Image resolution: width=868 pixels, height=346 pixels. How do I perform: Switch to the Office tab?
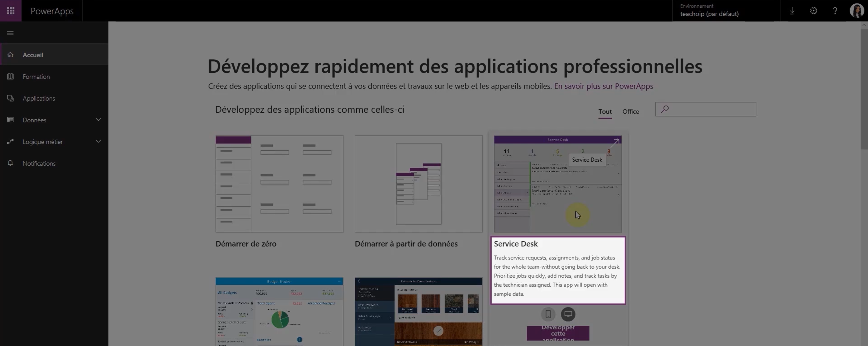point(630,112)
